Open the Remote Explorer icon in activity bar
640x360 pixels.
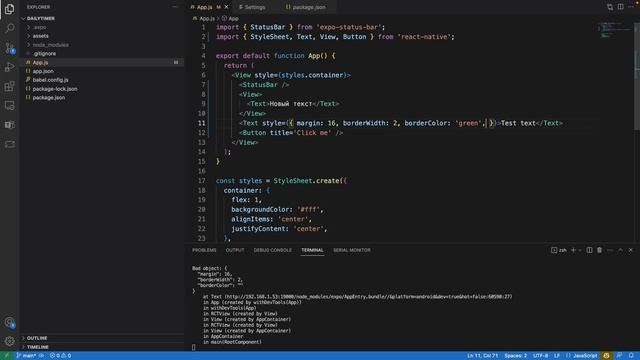(9, 105)
